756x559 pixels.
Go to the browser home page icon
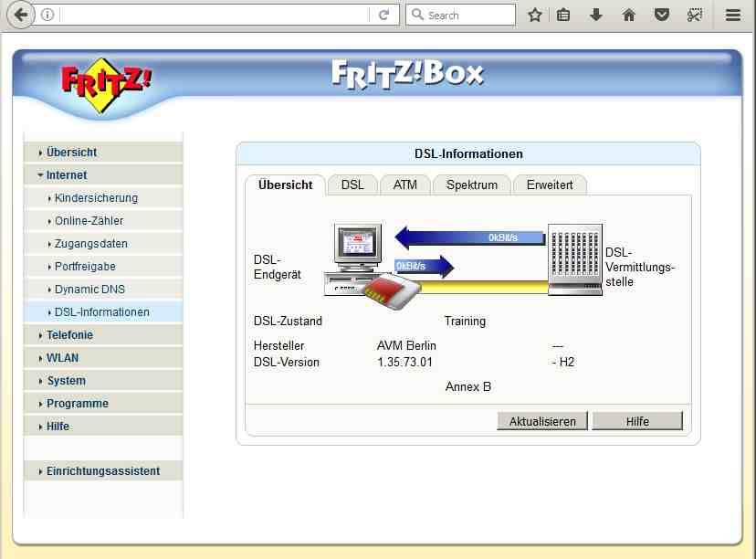pyautogui.click(x=629, y=15)
